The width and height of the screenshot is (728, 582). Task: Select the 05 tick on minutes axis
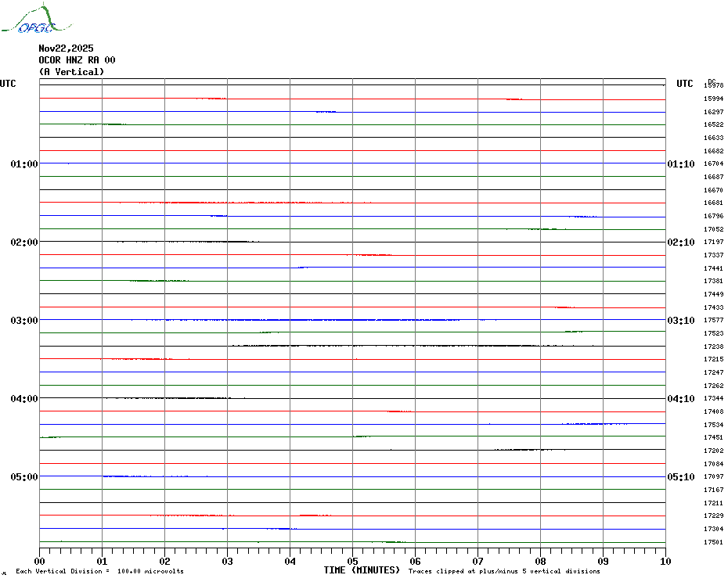[x=352, y=561]
